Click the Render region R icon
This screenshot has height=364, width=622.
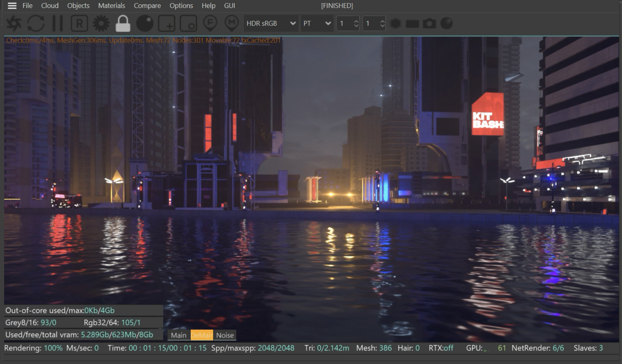(79, 23)
